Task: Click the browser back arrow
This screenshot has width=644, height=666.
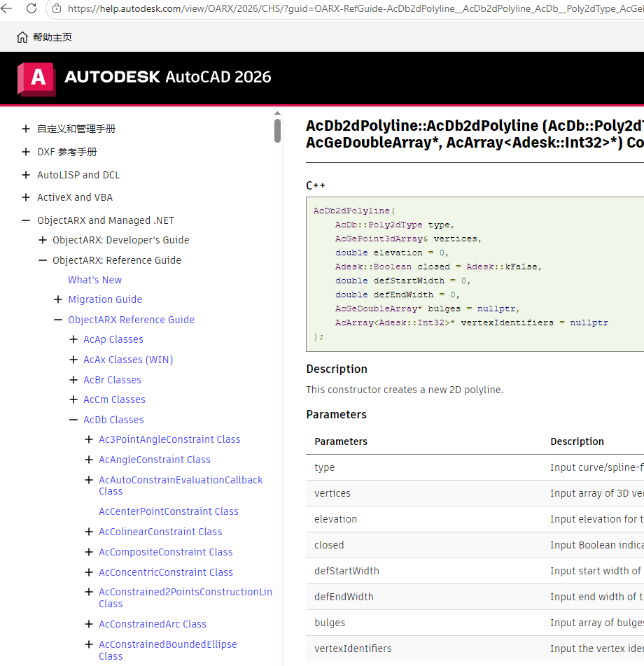Action: (6, 8)
